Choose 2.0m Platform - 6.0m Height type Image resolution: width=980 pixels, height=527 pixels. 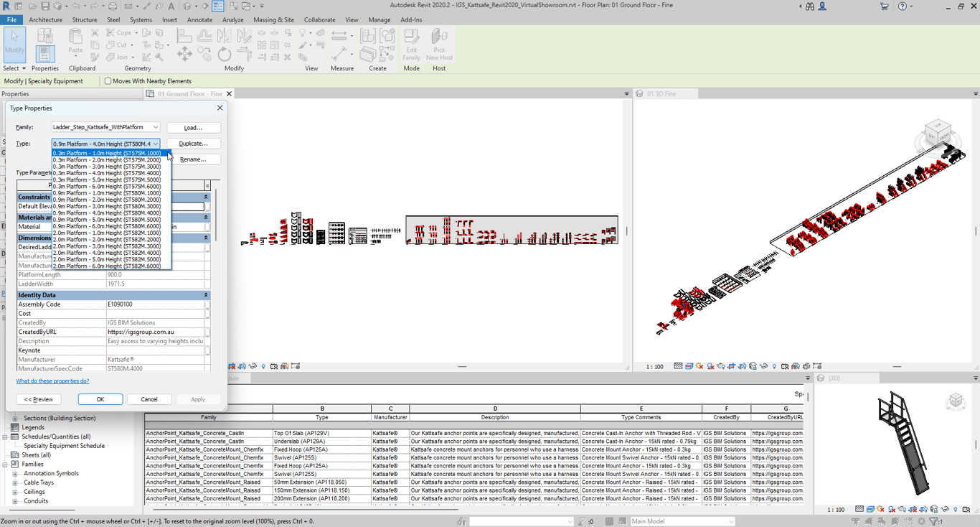point(106,266)
